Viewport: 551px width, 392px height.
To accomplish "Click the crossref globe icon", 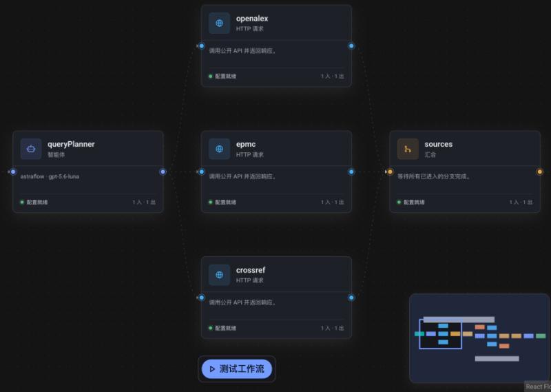I will pyautogui.click(x=219, y=275).
